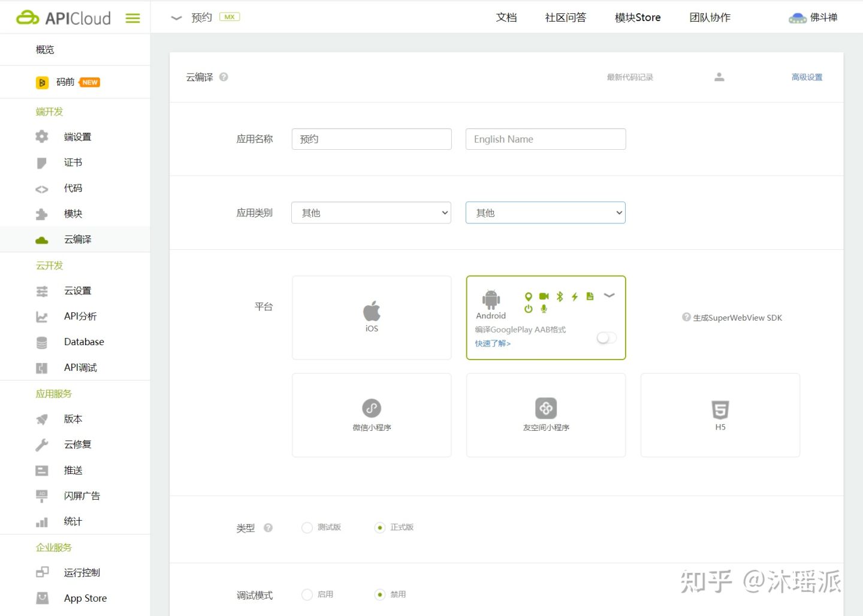Screen dimensions: 863x616
Task: Click the power icon in Android card
Action: (x=528, y=309)
